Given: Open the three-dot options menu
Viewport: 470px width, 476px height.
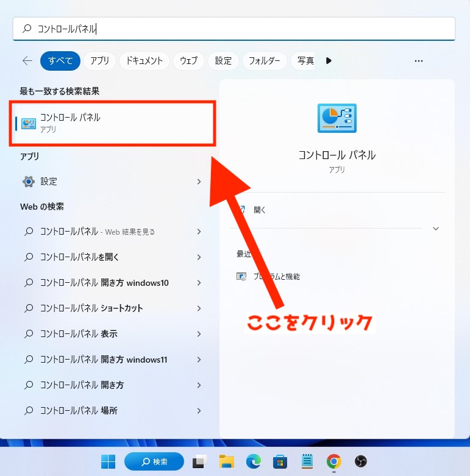Looking at the screenshot, I should (419, 61).
